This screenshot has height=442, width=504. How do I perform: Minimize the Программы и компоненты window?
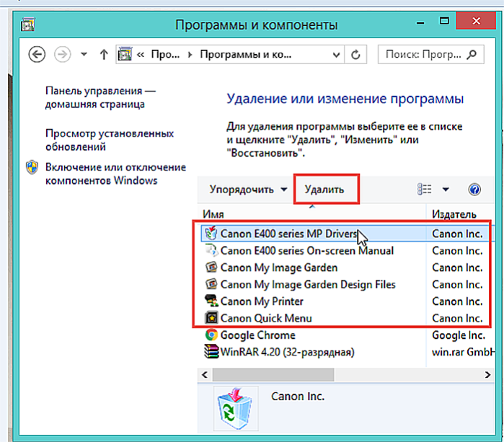(x=420, y=22)
